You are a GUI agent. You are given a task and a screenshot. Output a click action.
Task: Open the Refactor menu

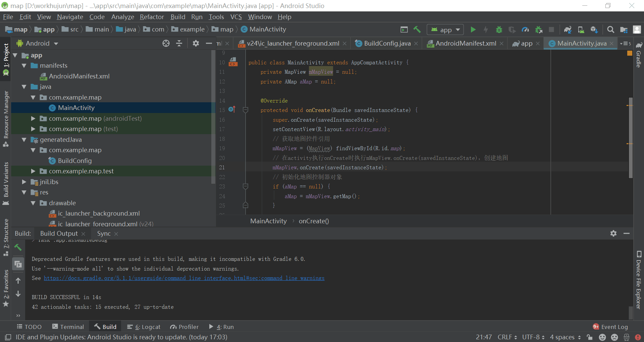tap(152, 17)
